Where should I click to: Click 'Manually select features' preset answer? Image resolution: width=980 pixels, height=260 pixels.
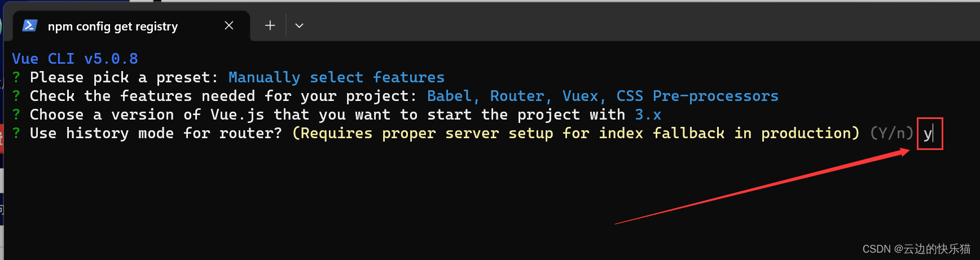[x=336, y=77]
